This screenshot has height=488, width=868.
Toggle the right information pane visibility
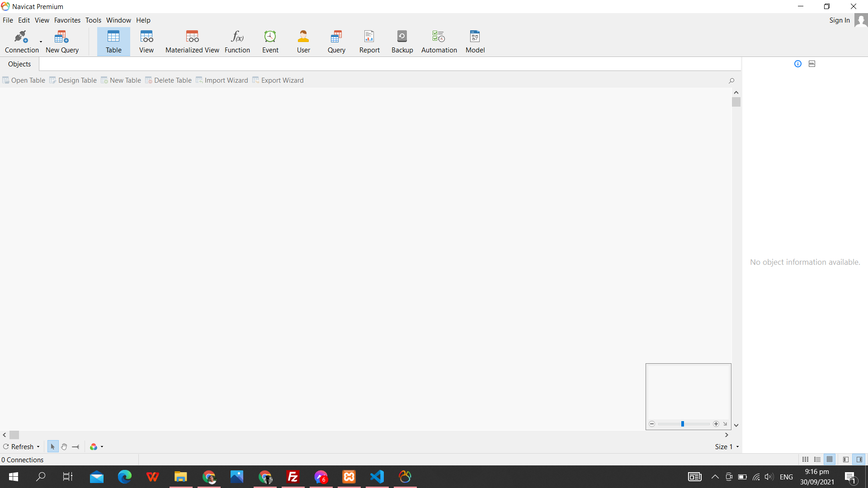[x=859, y=460]
